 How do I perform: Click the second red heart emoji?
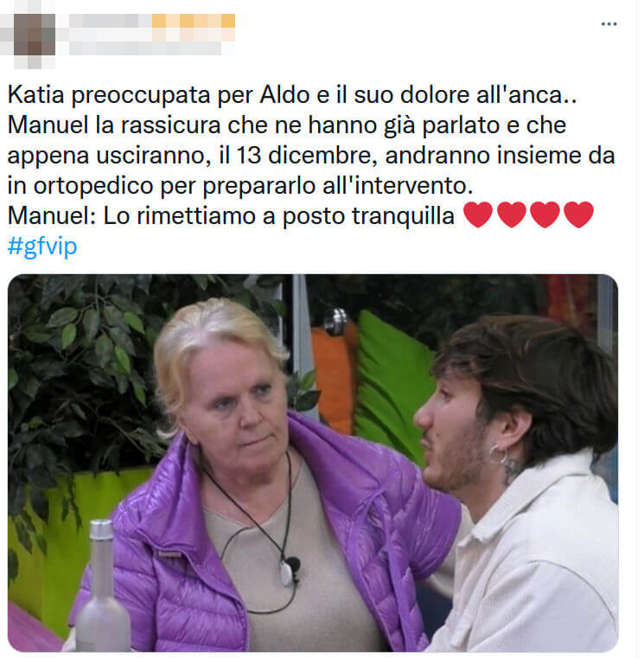click(x=512, y=214)
